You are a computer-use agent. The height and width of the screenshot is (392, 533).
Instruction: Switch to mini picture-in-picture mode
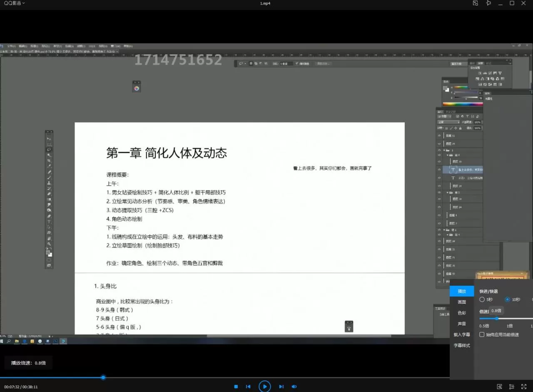click(476, 3)
